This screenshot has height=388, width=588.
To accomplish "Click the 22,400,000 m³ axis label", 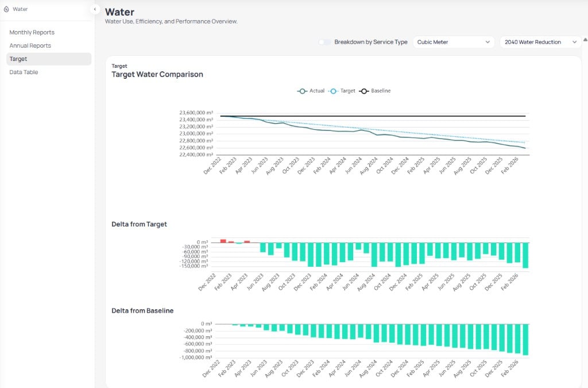I will [196, 155].
